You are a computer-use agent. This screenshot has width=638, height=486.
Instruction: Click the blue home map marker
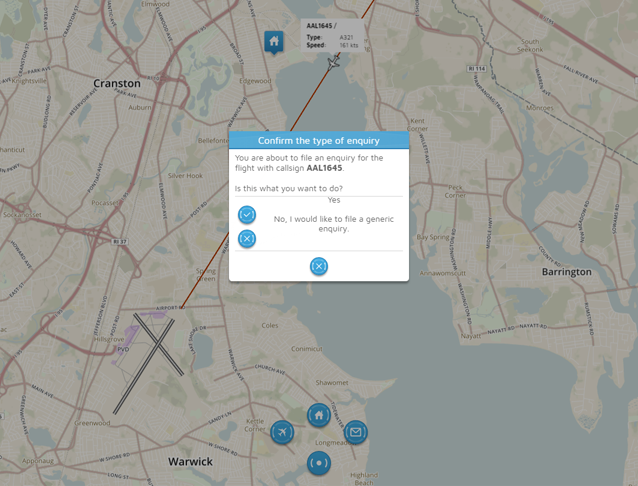pos(273,41)
